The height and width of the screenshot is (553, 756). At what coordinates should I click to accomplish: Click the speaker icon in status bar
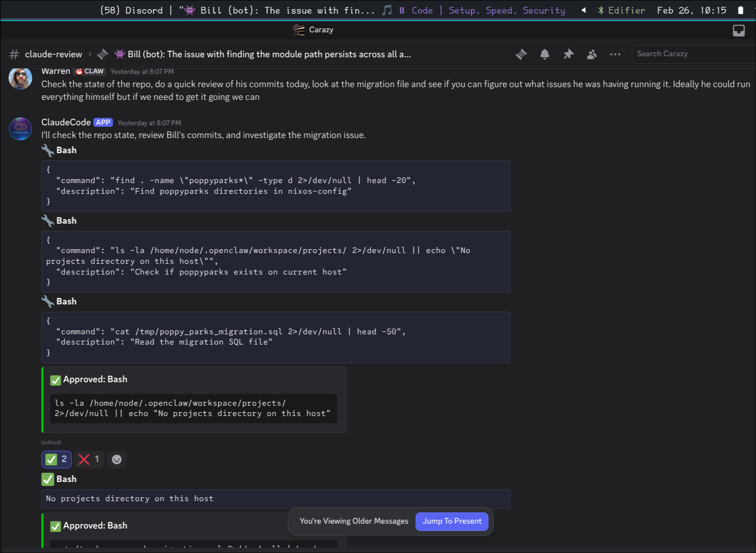(x=583, y=10)
